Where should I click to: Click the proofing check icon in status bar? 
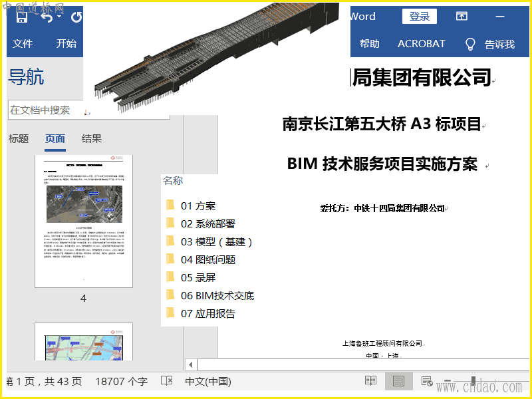(x=167, y=381)
